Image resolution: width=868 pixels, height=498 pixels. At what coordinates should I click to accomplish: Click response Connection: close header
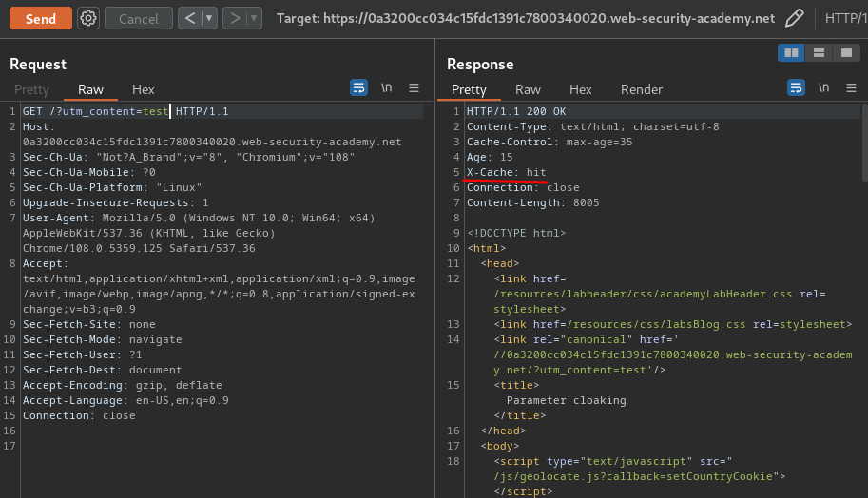click(x=523, y=187)
